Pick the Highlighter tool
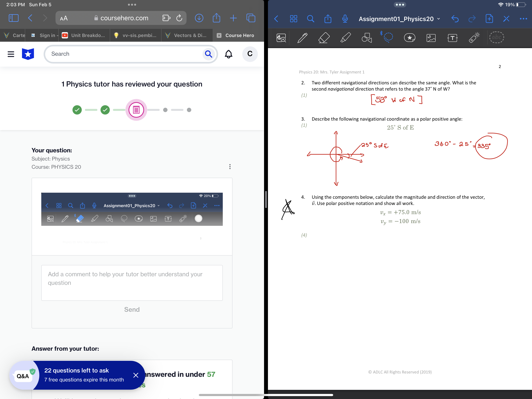This screenshot has width=532, height=399. coord(346,38)
